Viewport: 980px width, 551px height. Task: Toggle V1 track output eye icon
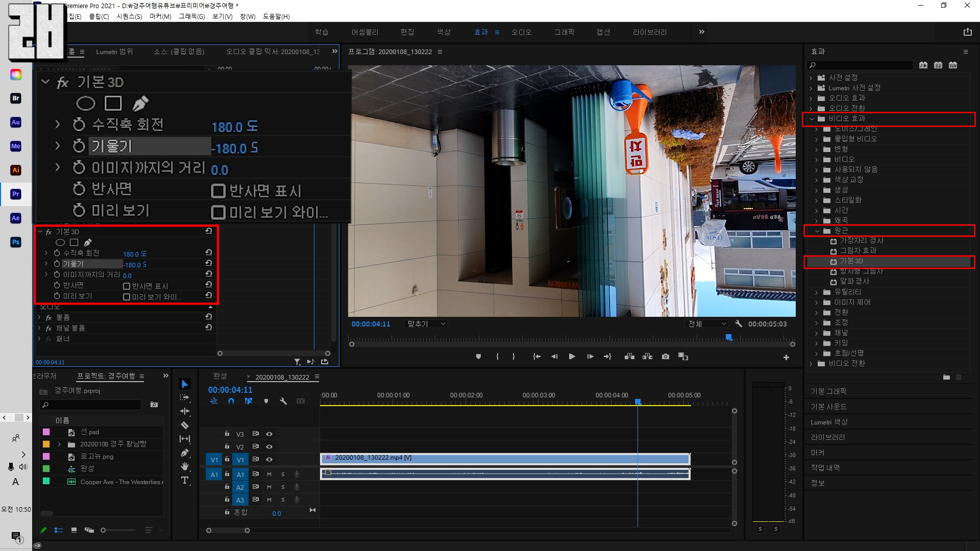click(269, 459)
